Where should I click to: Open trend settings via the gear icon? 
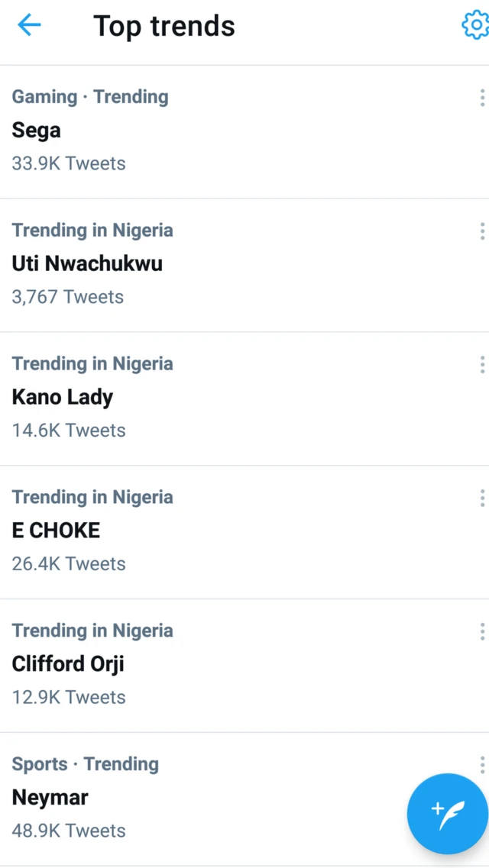475,25
